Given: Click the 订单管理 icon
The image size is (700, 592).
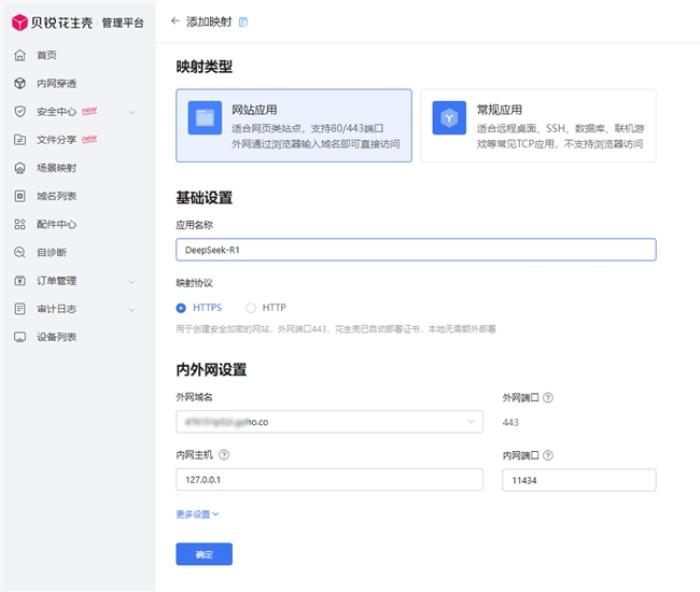Looking at the screenshot, I should [x=20, y=281].
